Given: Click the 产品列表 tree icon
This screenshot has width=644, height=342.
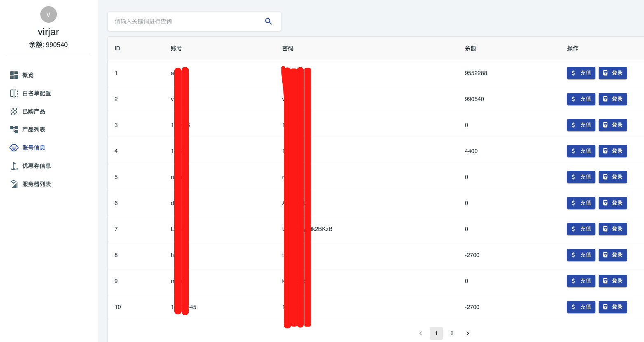Looking at the screenshot, I should [x=14, y=130].
